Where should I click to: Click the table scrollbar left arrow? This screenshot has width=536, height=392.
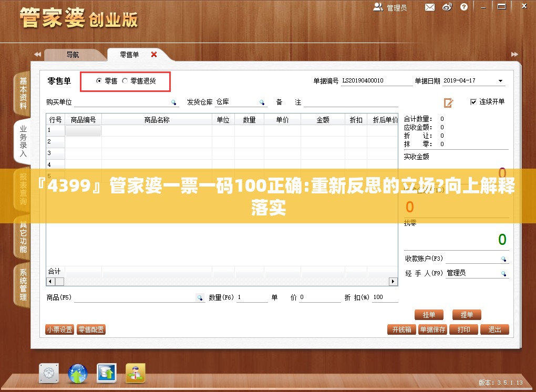coord(50,282)
